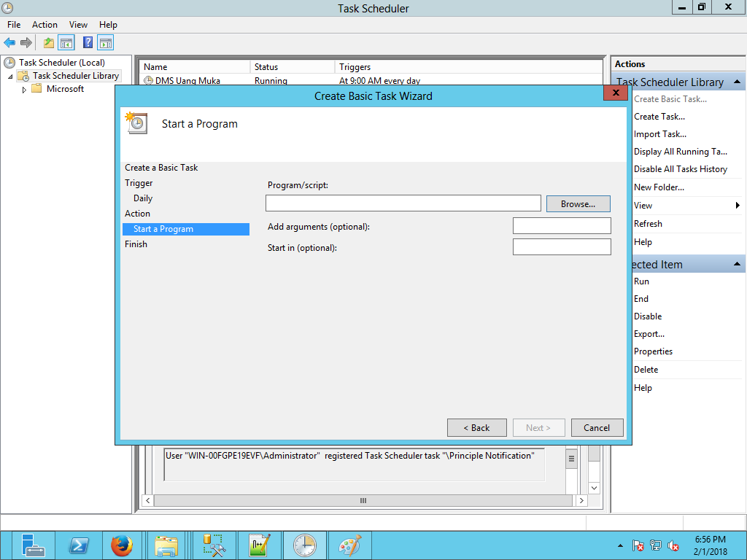Expand the Microsoft folder in tree
Viewport: 747px width, 560px height.
(24, 90)
